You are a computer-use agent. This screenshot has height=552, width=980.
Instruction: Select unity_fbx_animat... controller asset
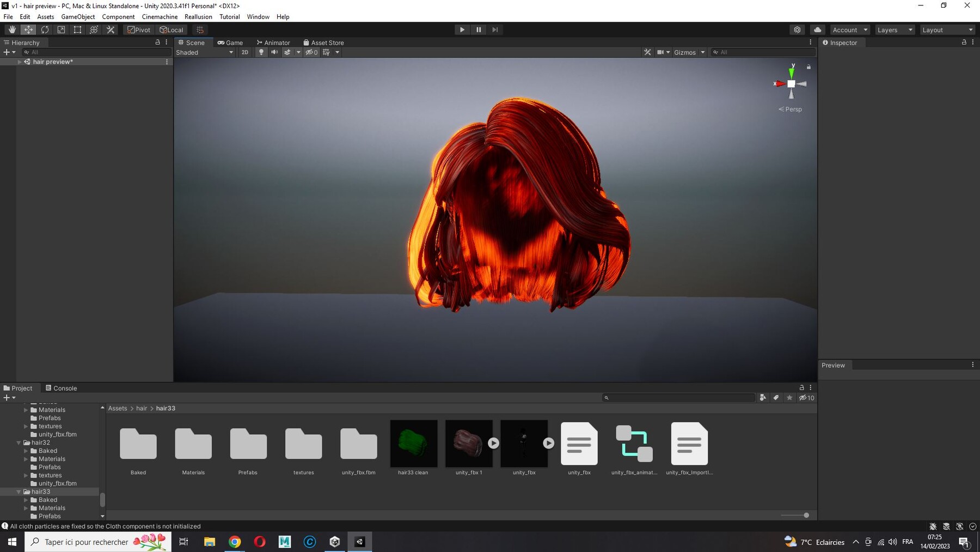point(634,444)
